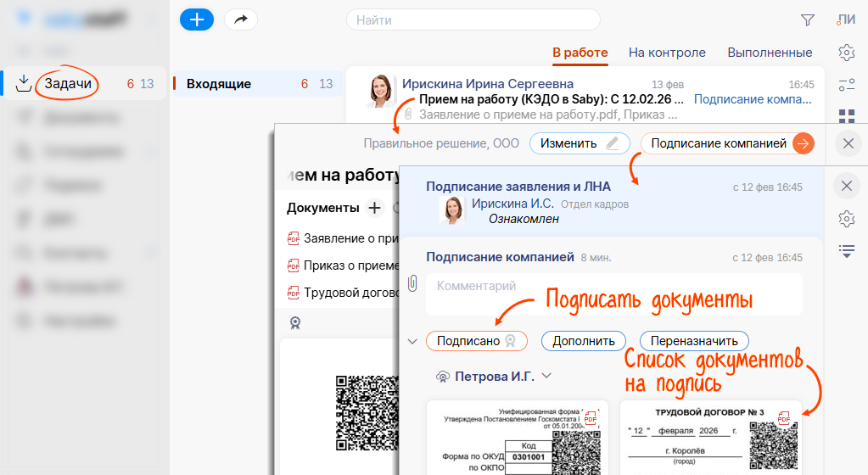Image resolution: width=868 pixels, height=475 pixels.
Task: Open the collapse-list icon in signing panel
Action: pos(846,250)
